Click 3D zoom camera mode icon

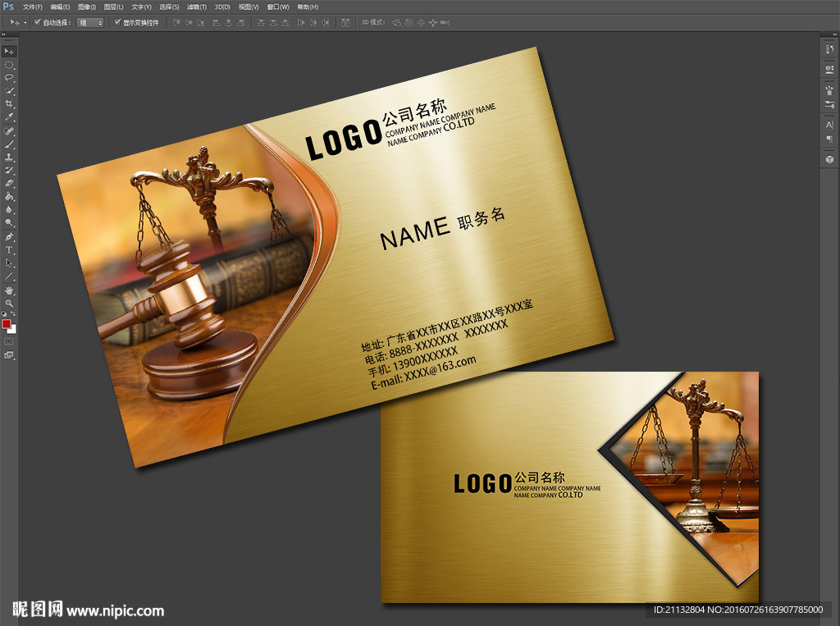coord(445,22)
